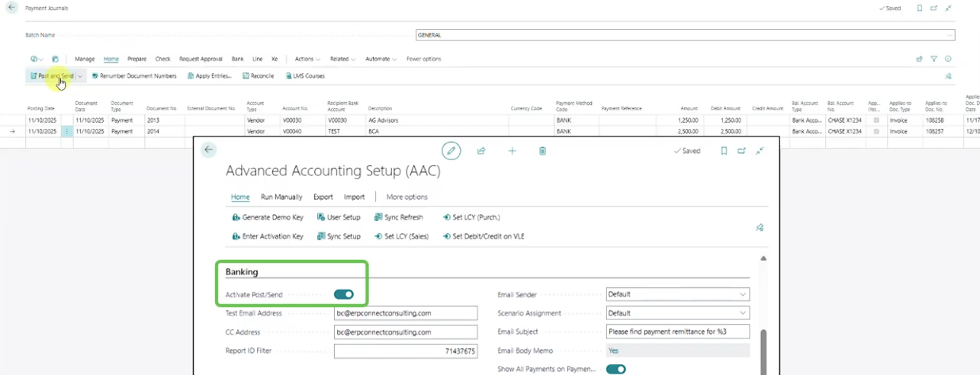Image resolution: width=980 pixels, height=375 pixels.
Task: Expand the Post and Send split arrow
Action: point(79,76)
